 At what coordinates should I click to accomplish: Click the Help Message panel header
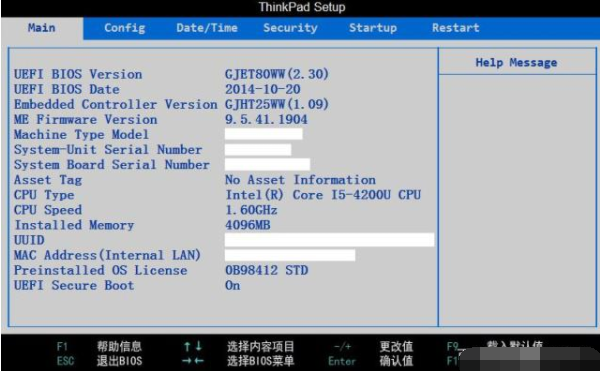pos(517,62)
